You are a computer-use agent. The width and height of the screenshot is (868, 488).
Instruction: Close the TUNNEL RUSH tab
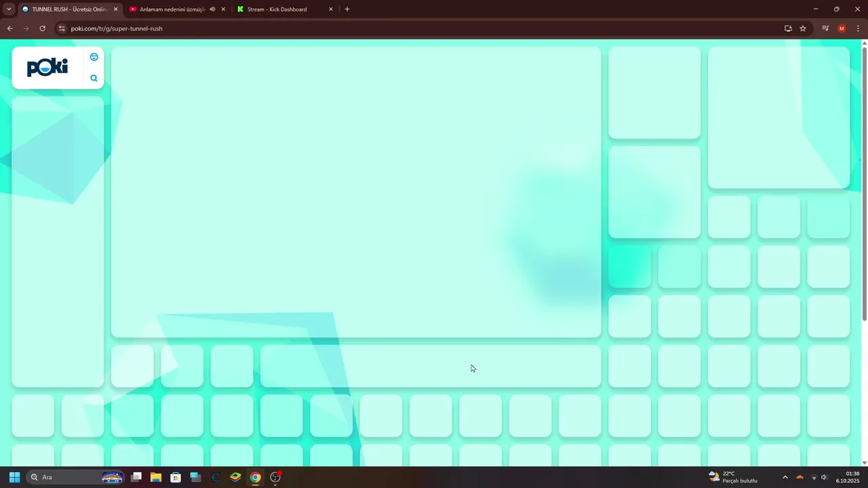click(115, 9)
